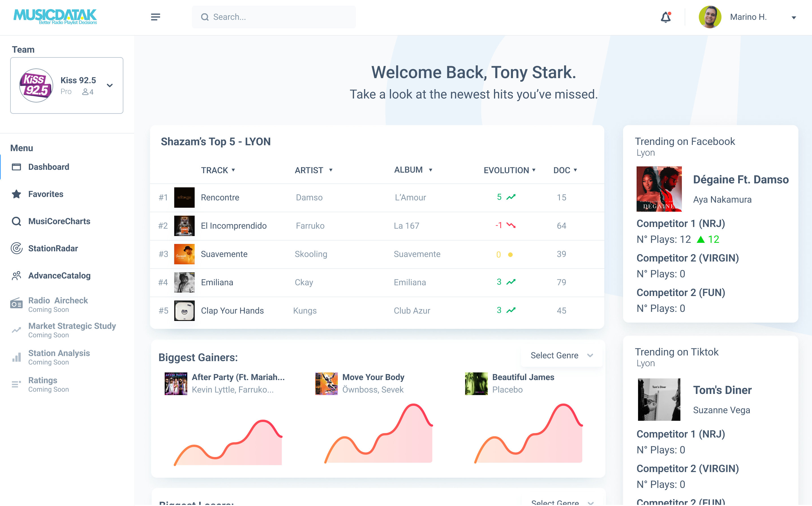This screenshot has width=812, height=506.
Task: Open the Rencontre track row
Action: click(220, 198)
